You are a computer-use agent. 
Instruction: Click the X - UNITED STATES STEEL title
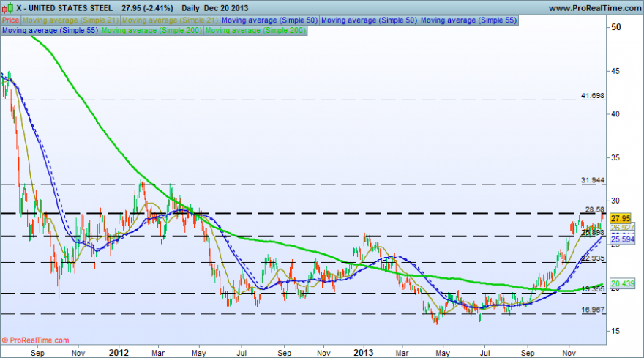tap(64, 8)
